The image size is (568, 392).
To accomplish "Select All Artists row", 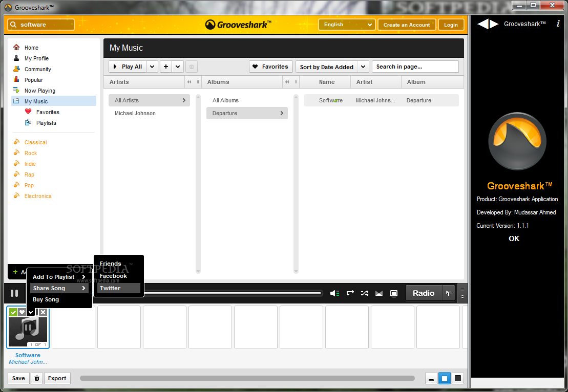I will click(x=149, y=100).
